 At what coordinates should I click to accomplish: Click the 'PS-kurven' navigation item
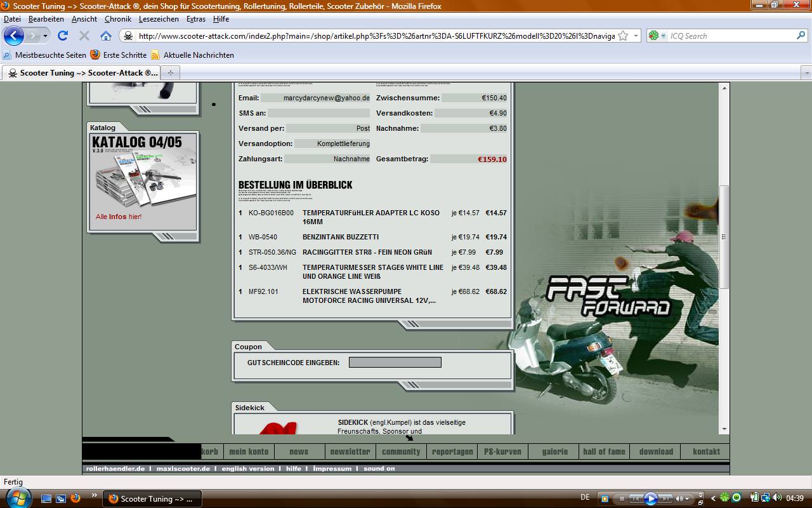(x=502, y=451)
